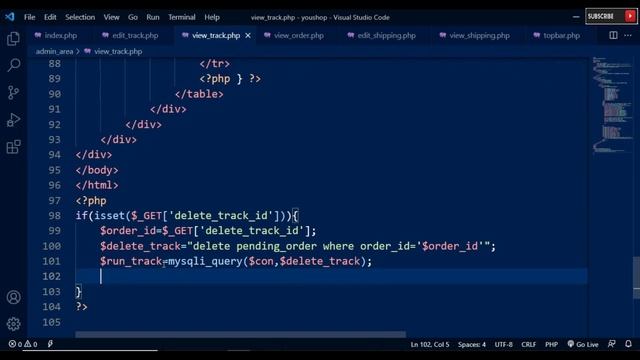
Task: Click mysqli_query on line 101
Action: point(205,261)
